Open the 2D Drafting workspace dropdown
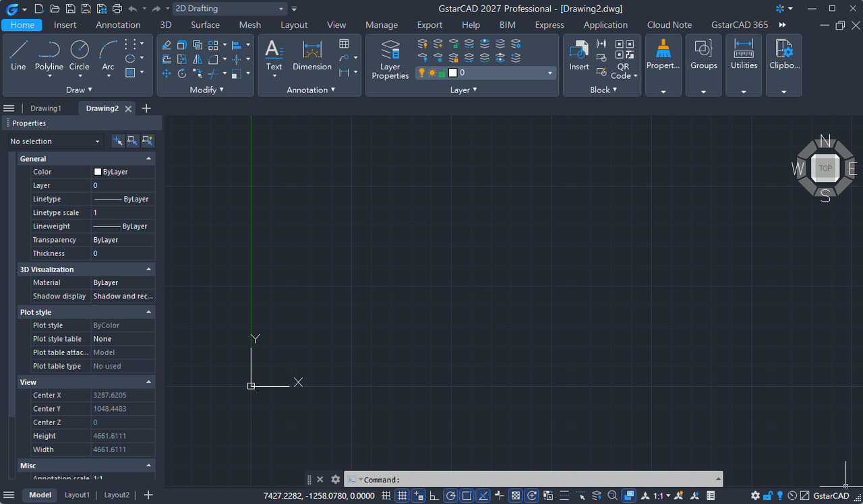 coord(230,9)
